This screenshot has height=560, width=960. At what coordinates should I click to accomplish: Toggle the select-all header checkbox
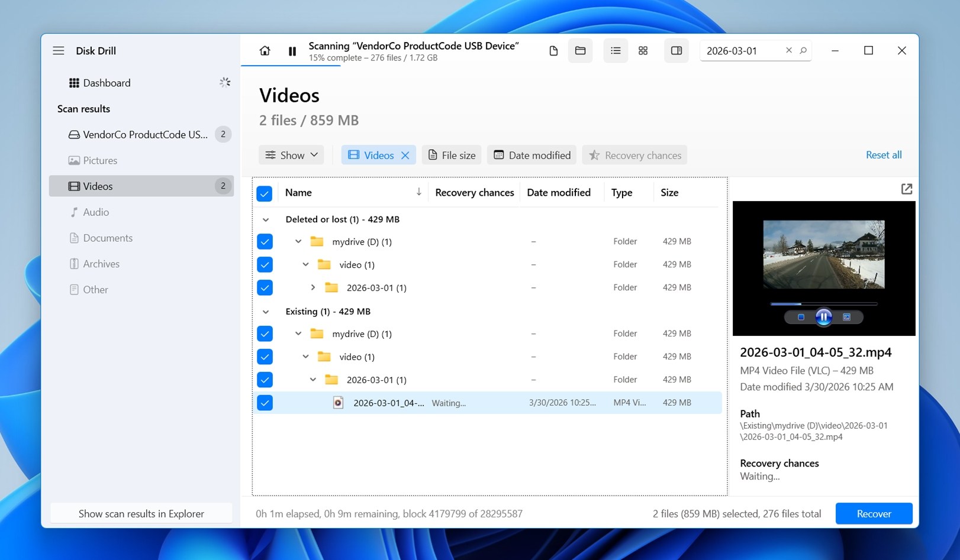[265, 193]
